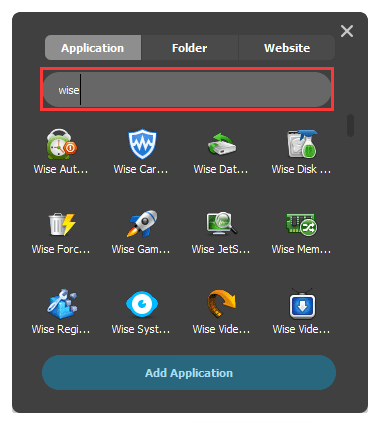Pick the Wise Video Downloader TV icon
The image size is (380, 425).
(x=302, y=304)
